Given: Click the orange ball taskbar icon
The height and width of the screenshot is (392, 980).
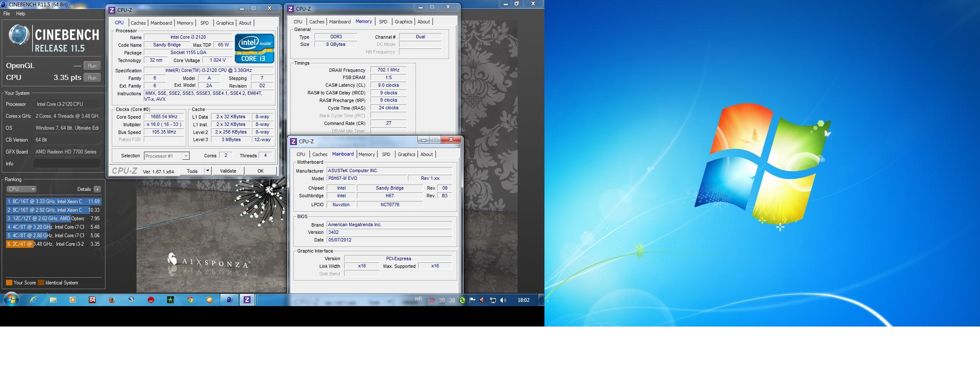Looking at the screenshot, I should [x=210, y=300].
